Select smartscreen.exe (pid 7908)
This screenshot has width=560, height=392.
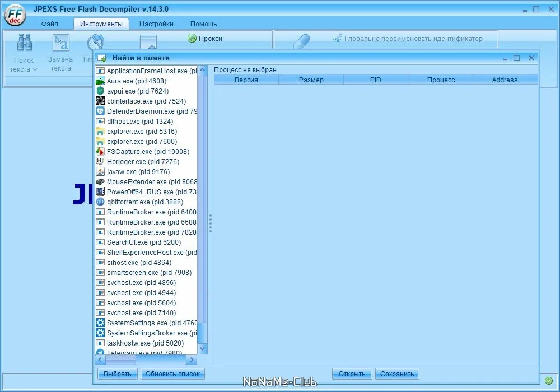[146, 272]
